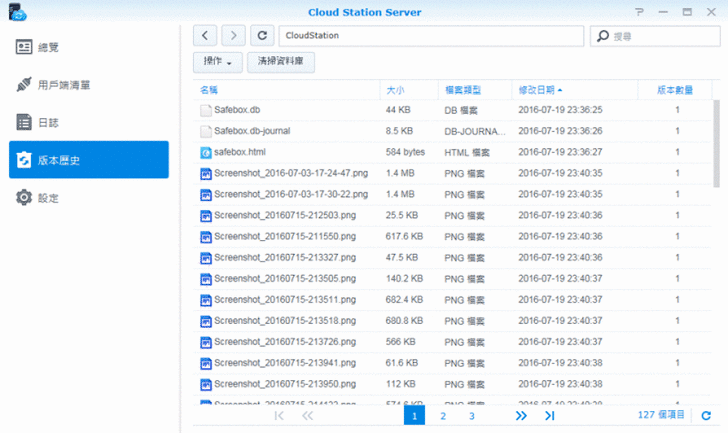Click the Cloud Station app logo
The width and height of the screenshot is (728, 433).
[16, 12]
